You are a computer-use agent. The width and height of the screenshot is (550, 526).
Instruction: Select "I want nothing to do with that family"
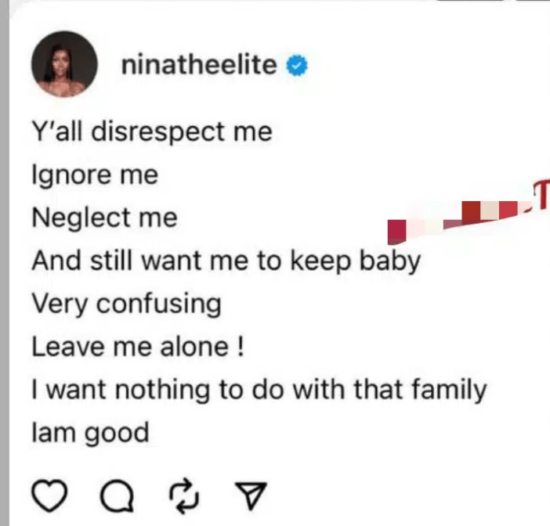pos(259,390)
